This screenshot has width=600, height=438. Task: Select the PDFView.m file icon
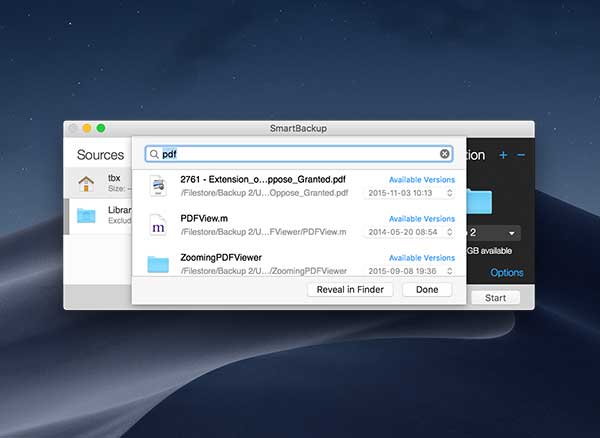pyautogui.click(x=158, y=225)
